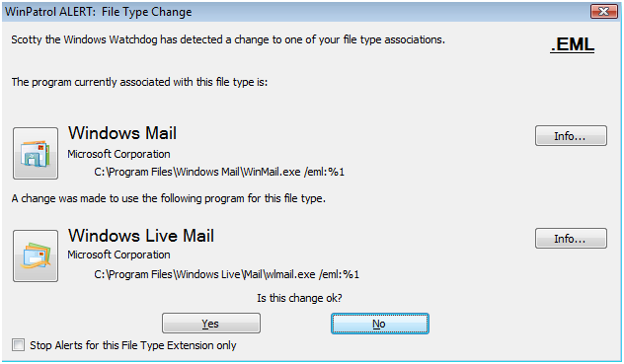
Task: Select the 'Windows Mail' program heading
Action: (122, 133)
